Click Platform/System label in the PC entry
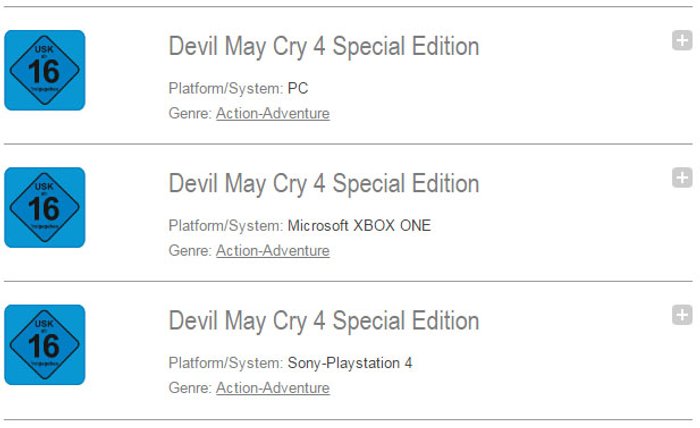 tap(225, 88)
